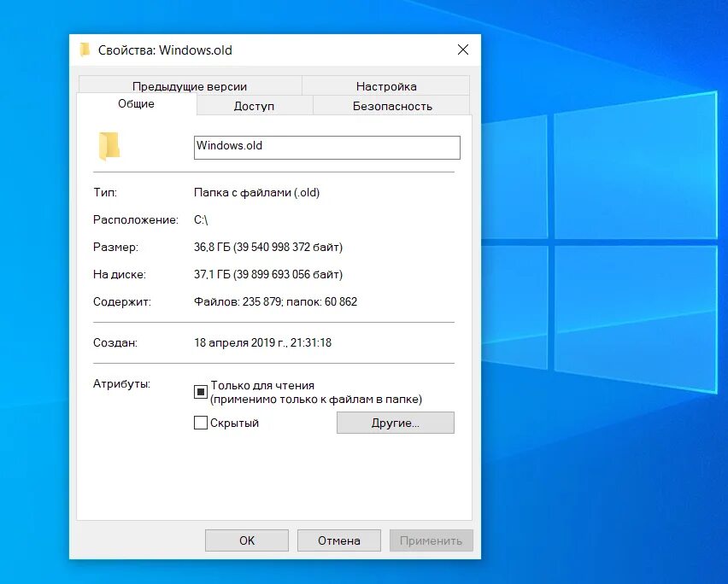Open the 'Доступ' tab
The image size is (728, 584).
pos(254,106)
